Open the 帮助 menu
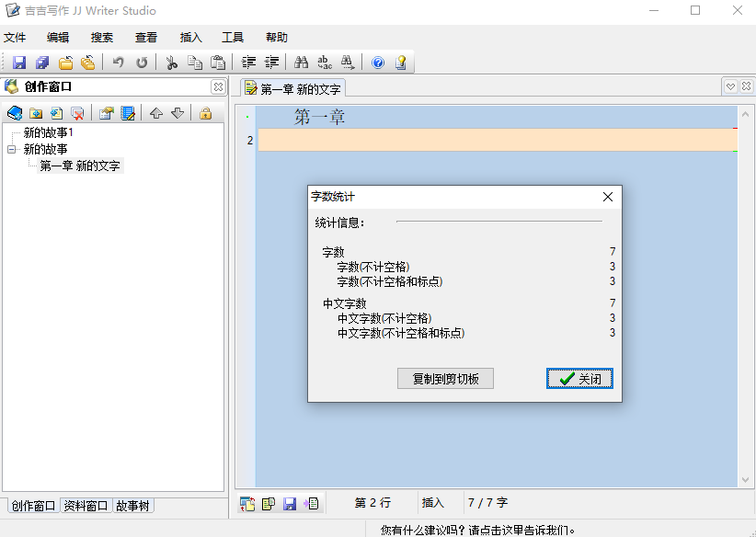The image size is (756, 537). [277, 37]
